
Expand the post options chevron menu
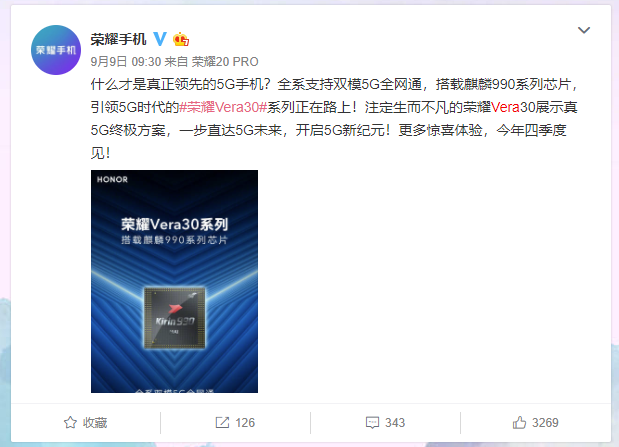pyautogui.click(x=584, y=30)
